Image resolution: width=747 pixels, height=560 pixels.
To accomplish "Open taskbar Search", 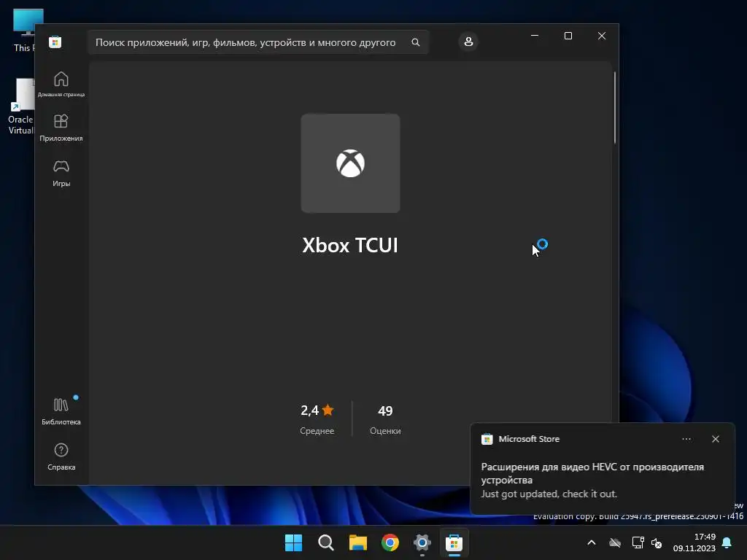I will click(326, 542).
